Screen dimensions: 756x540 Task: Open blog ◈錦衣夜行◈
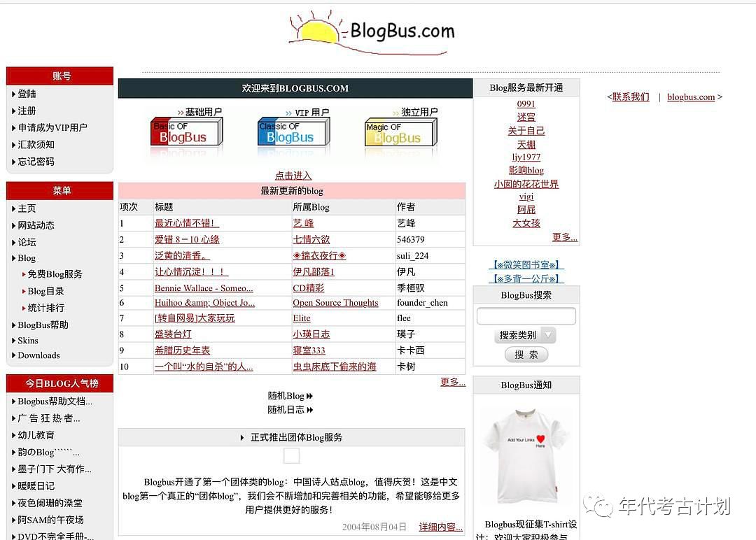319,256
